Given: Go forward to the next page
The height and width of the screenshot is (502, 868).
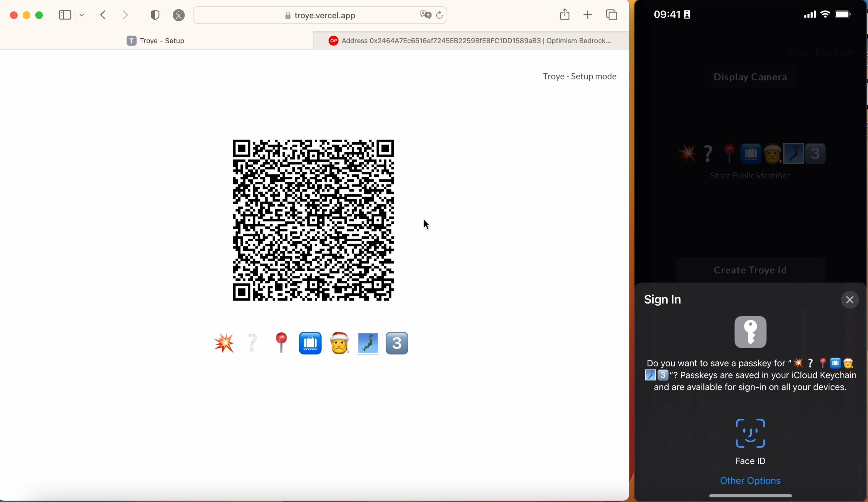Looking at the screenshot, I should (126, 15).
